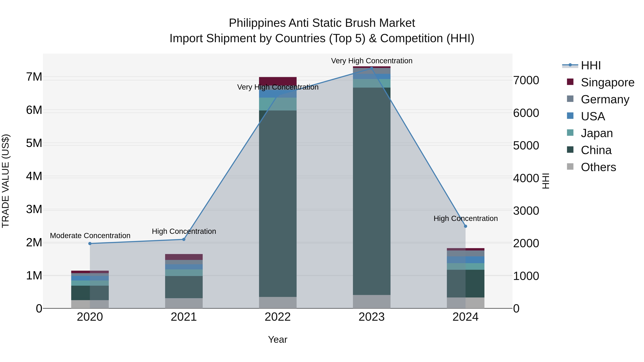Click the 2022 'Very High Concentration' annotation

[x=278, y=87]
